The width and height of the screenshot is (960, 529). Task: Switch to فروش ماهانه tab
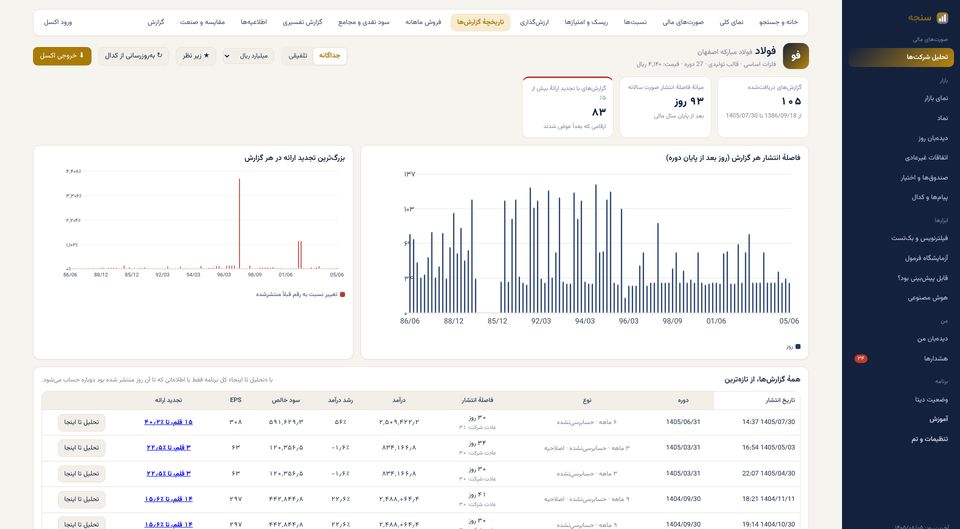coord(423,22)
